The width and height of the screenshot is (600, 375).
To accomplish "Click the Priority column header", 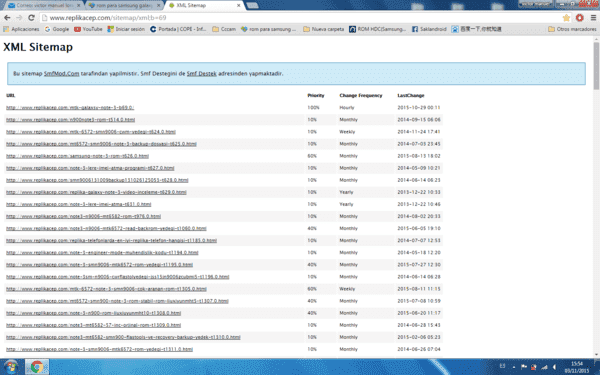I will click(x=316, y=95).
